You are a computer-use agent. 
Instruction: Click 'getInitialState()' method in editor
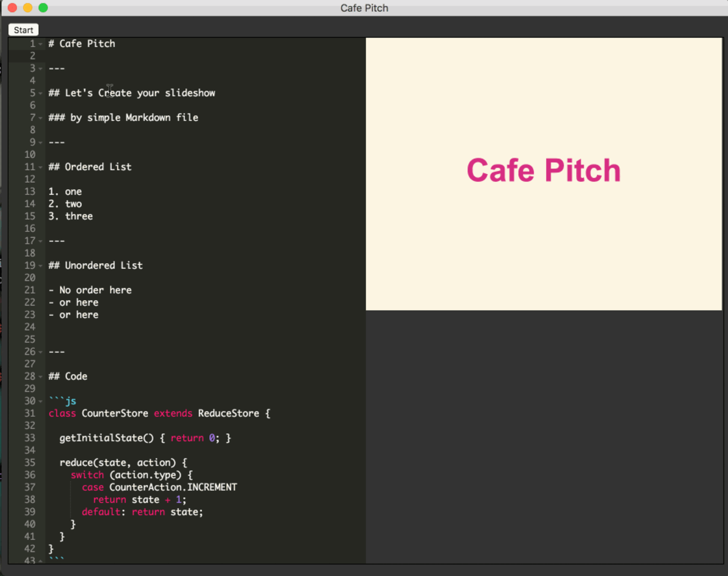tap(106, 438)
